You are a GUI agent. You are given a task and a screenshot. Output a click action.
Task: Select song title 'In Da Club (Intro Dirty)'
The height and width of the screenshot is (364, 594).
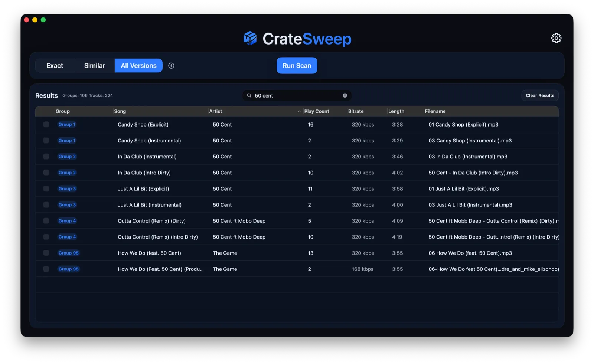point(144,173)
